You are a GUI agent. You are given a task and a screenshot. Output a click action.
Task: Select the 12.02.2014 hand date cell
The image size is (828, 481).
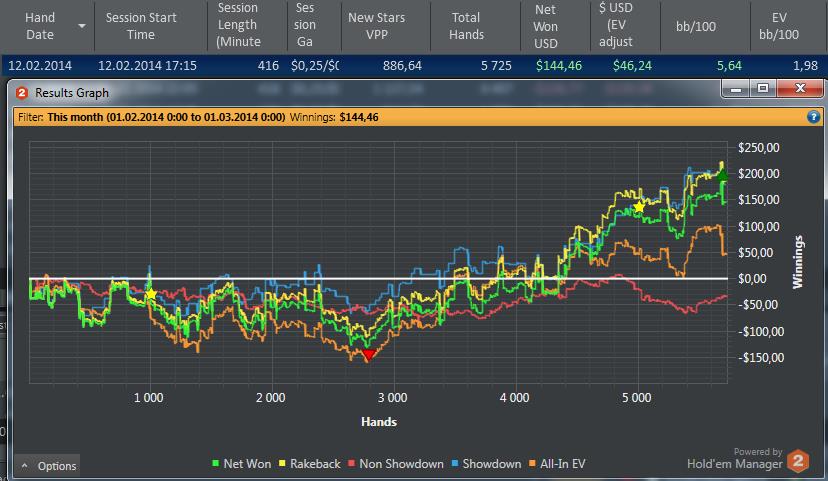(40, 65)
